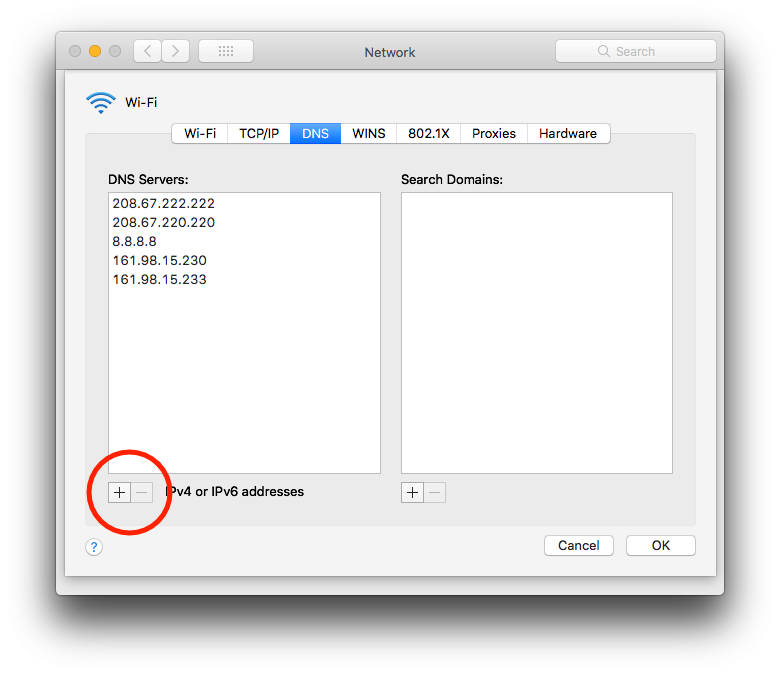Remove selected DNS server with minus button
780x675 pixels.
click(x=142, y=492)
